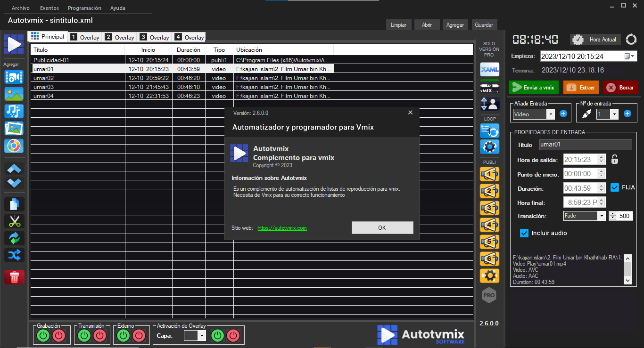Open the yellow Publi settings gear

489,275
